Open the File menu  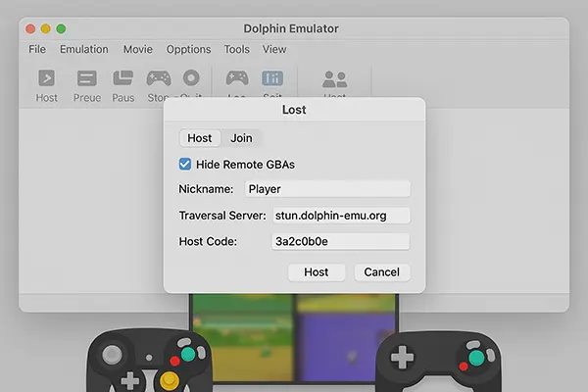[x=37, y=49]
